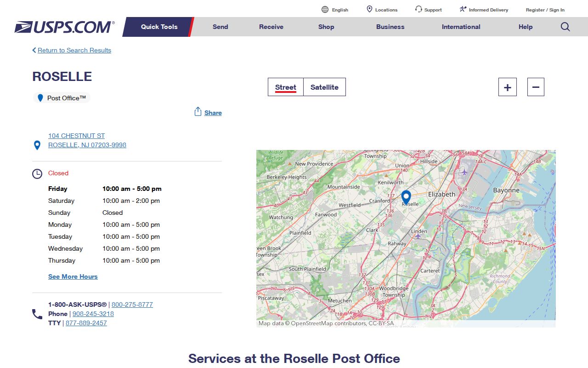The image size is (588, 368).
Task: Click the USPS.COM eagle logo
Action: click(64, 27)
